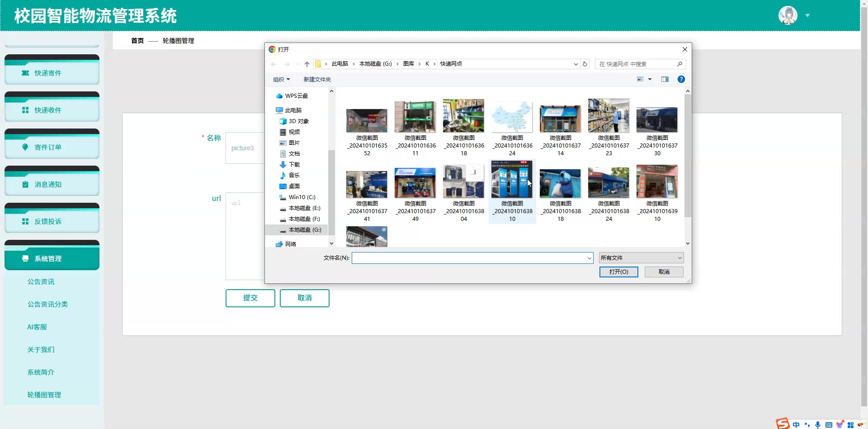Expand the 组织 organize dropdown
This screenshot has width=868, height=429.
(281, 80)
